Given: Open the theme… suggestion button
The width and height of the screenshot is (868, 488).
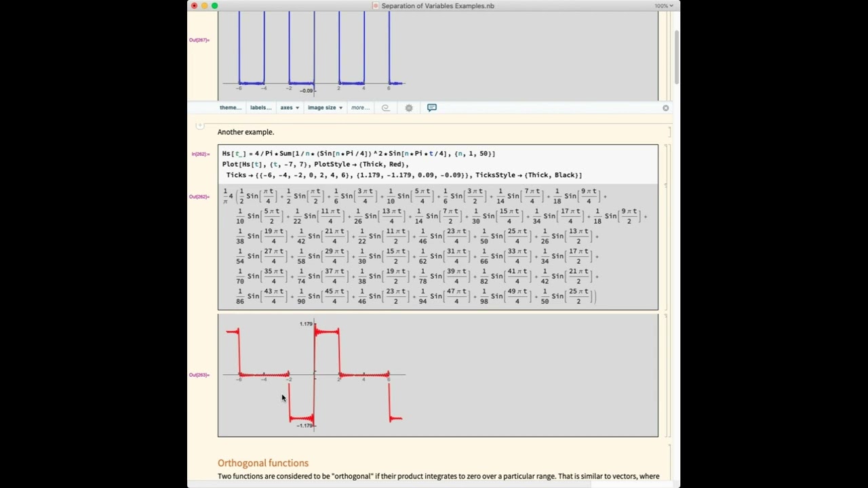Looking at the screenshot, I should tap(230, 108).
